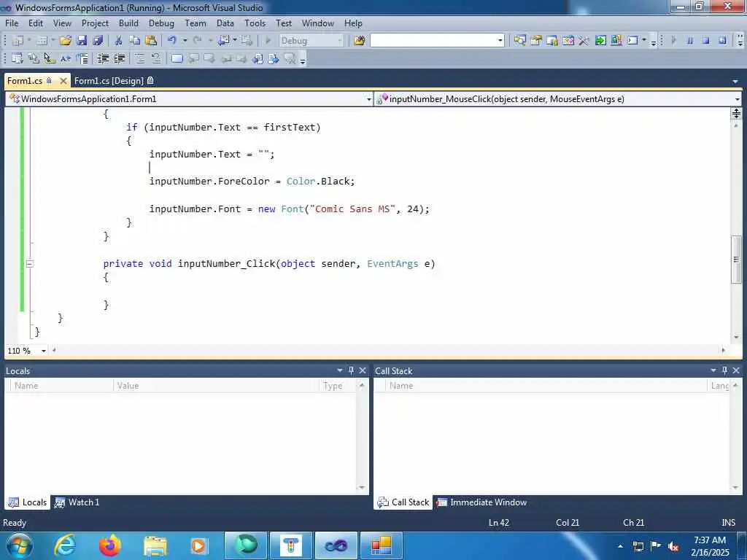Open Solution Explorer from toolbar icon
This screenshot has width=747, height=560.
click(519, 41)
